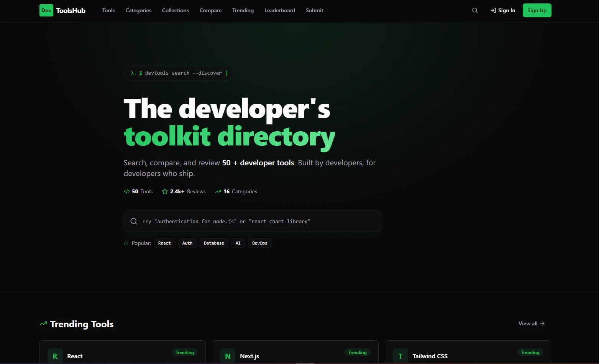Screen dimensions: 599x364
Task: Click the Tailwind CSS "T" icon
Action: pos(400,356)
